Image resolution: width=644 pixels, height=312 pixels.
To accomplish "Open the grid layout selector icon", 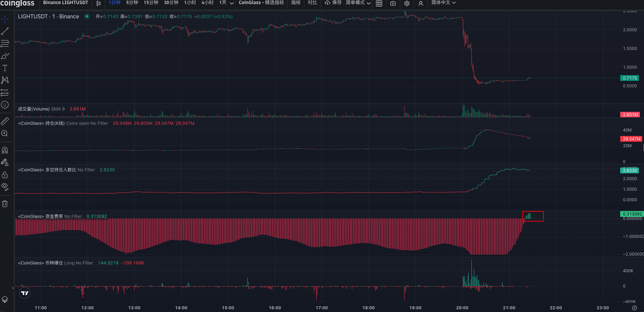I will coord(379,3).
